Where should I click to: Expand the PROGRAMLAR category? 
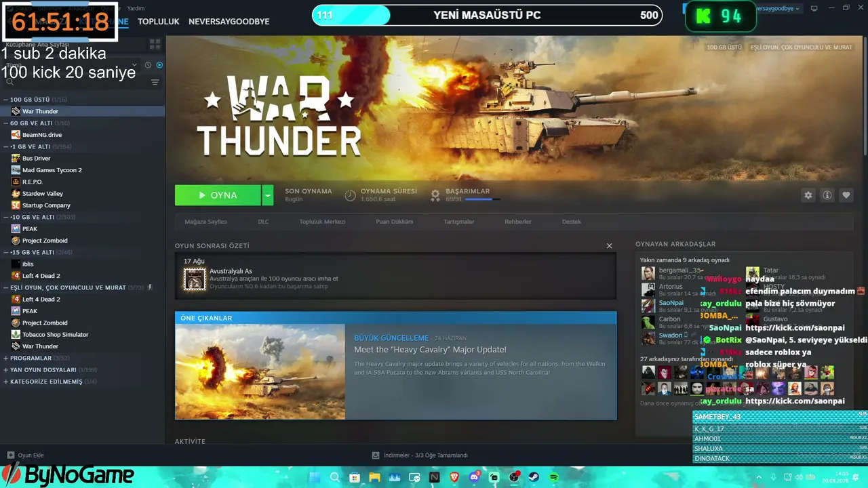pos(6,358)
